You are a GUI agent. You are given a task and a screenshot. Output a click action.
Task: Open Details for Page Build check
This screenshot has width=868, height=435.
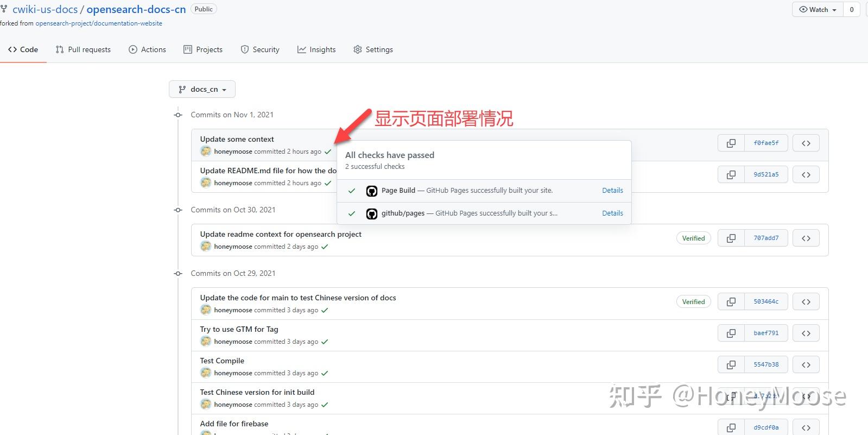(612, 191)
